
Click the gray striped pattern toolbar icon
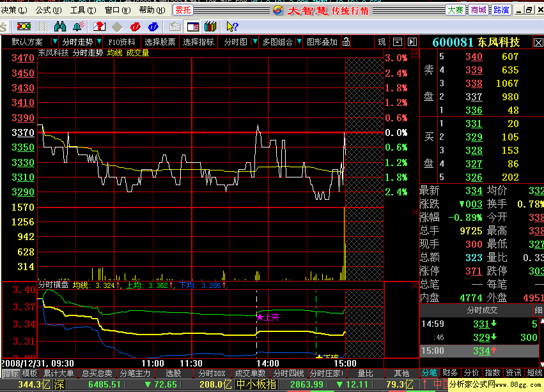tap(42, 26)
